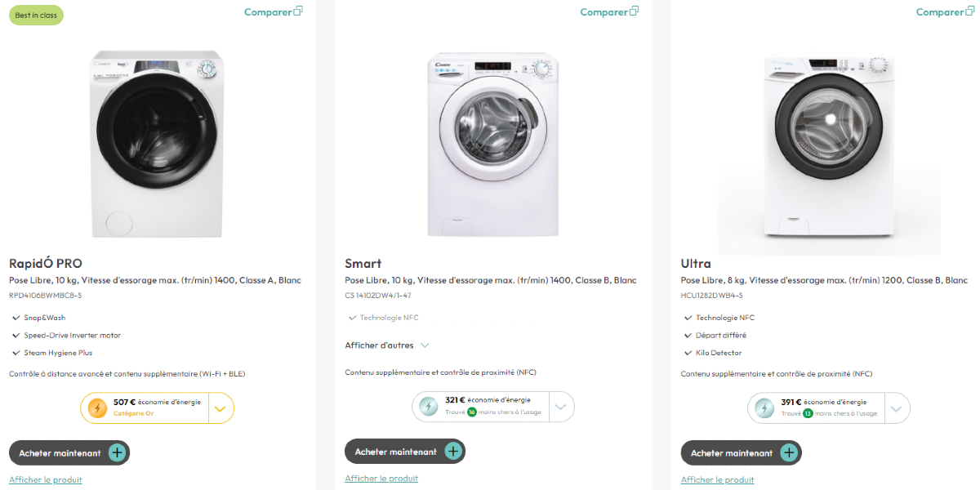980x490 pixels.
Task: Click the compare icon for Smart washer
Action: click(634, 11)
